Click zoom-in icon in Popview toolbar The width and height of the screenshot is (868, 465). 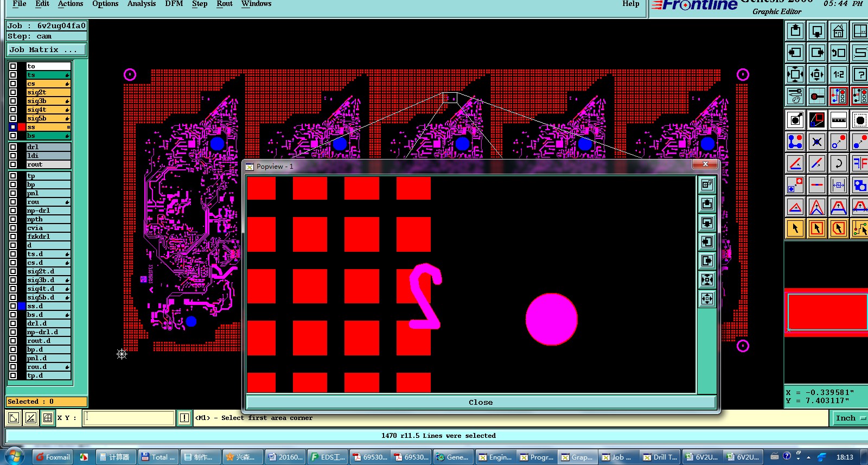pos(707,184)
